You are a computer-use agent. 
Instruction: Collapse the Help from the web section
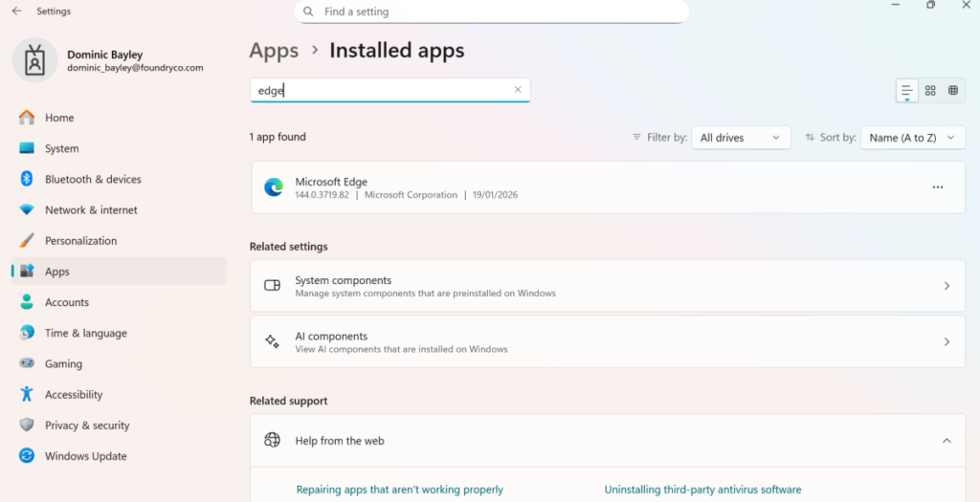[947, 441]
